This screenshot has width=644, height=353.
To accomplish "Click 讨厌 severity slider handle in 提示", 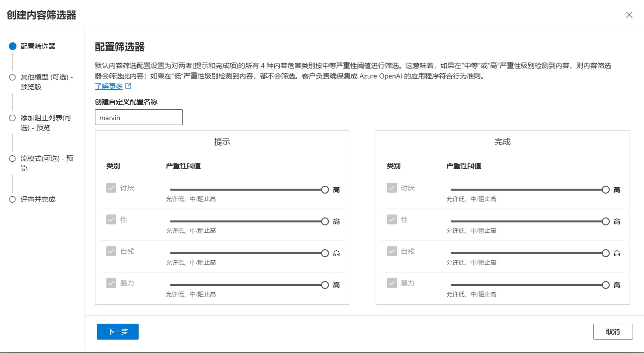I will 325,190.
